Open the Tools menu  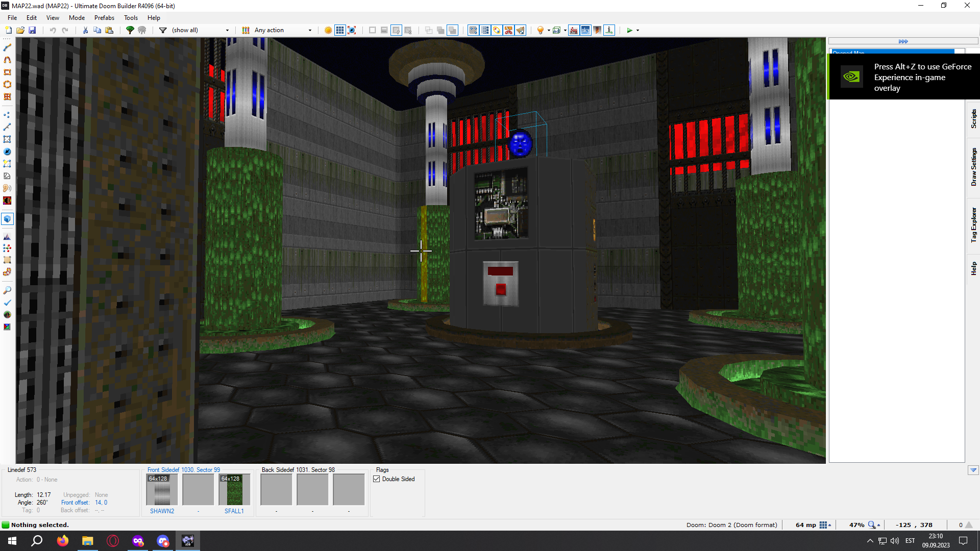pos(131,17)
